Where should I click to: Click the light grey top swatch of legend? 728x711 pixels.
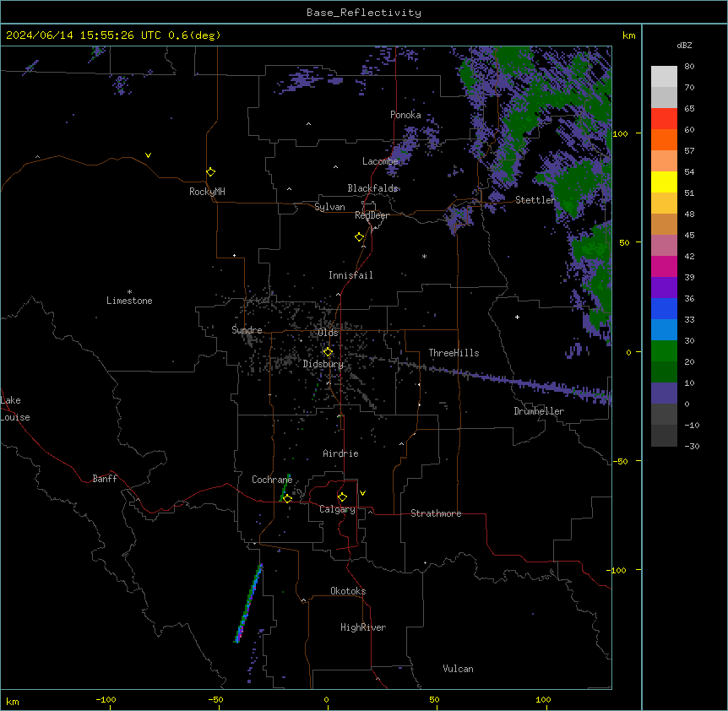coord(664,76)
